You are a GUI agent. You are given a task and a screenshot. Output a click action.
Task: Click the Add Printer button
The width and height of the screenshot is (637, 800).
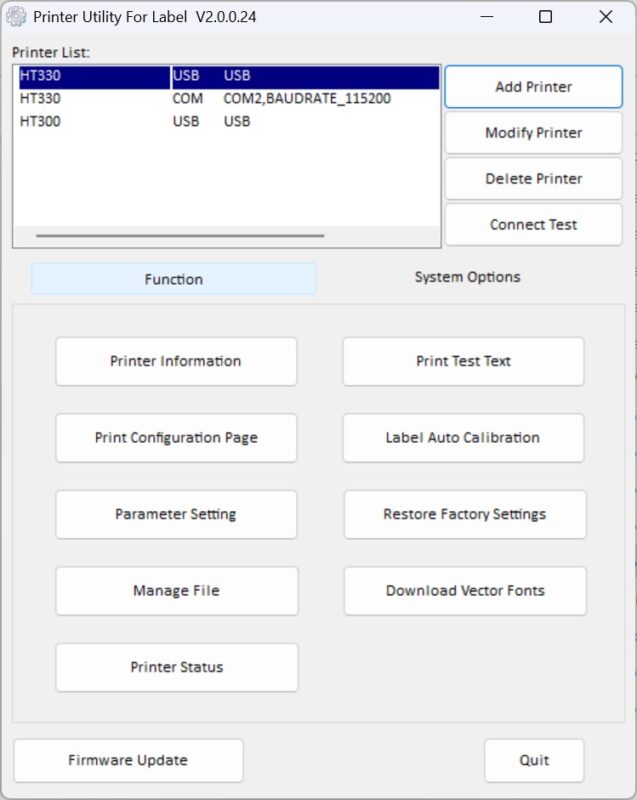pos(533,87)
